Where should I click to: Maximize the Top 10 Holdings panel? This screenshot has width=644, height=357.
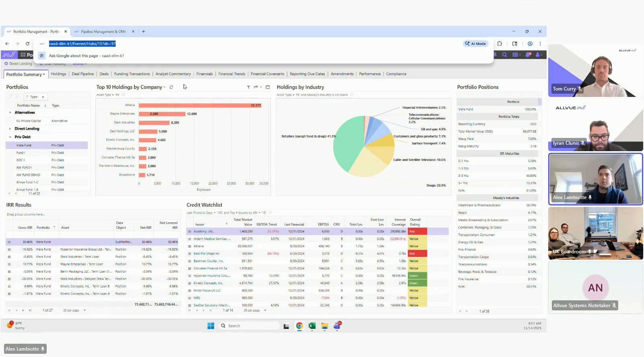pyautogui.click(x=268, y=87)
